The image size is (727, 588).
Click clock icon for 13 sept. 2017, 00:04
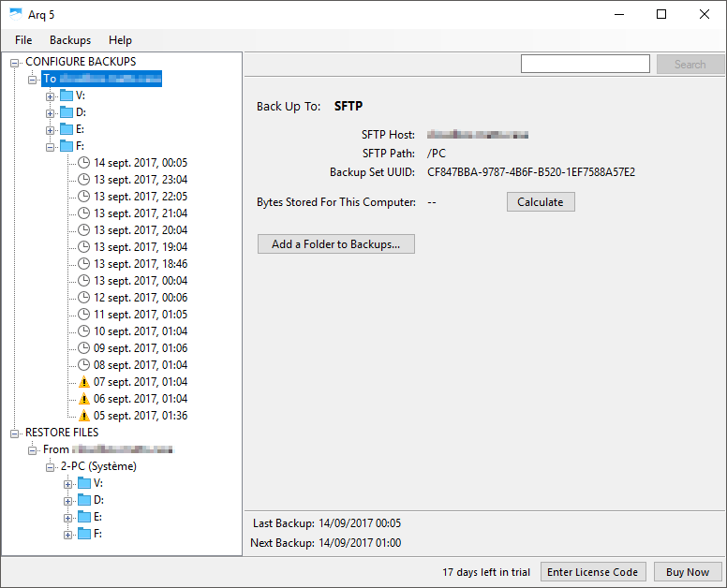pyautogui.click(x=83, y=280)
